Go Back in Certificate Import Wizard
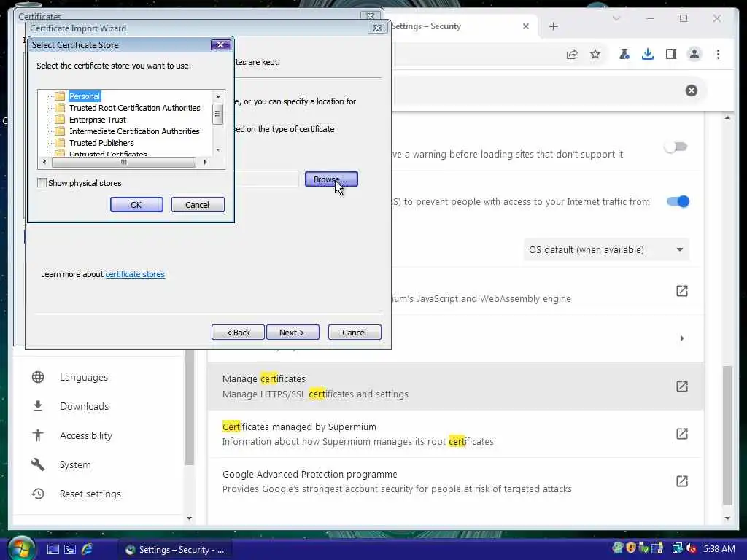 pyautogui.click(x=238, y=332)
